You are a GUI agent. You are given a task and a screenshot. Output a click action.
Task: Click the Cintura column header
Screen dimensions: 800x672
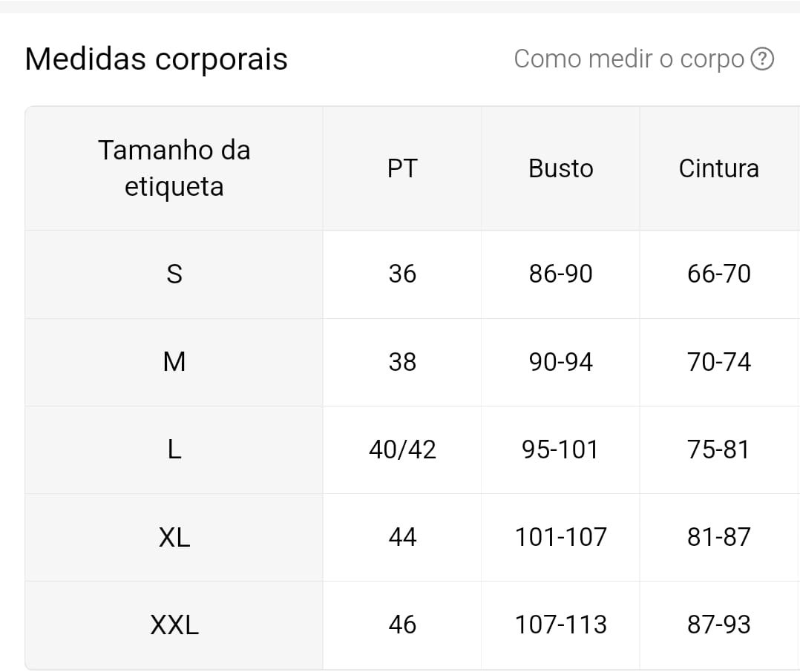719,168
